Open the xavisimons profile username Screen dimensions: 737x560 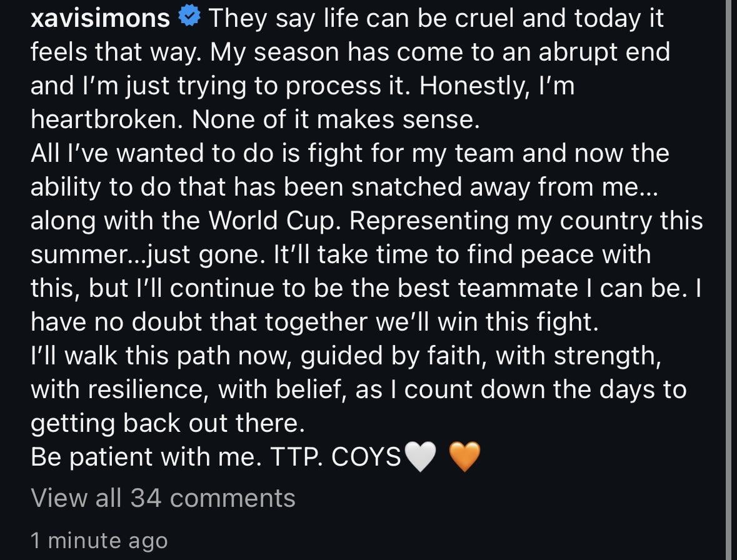[100, 19]
